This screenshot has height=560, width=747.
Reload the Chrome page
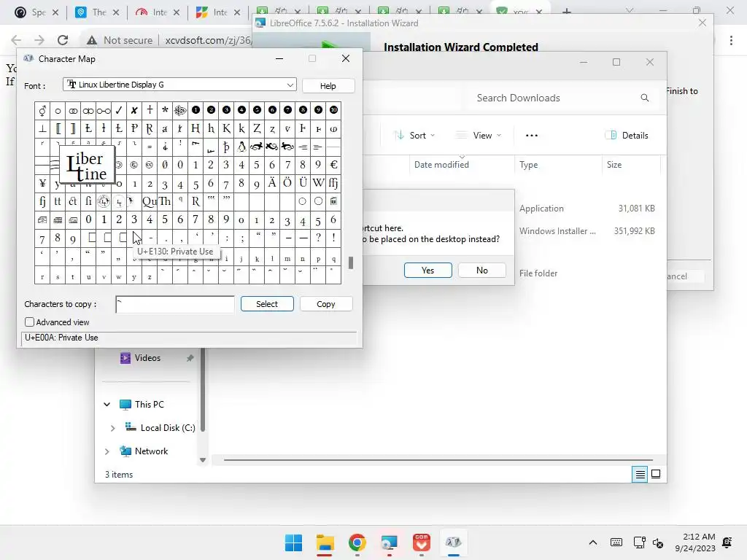pyautogui.click(x=63, y=40)
